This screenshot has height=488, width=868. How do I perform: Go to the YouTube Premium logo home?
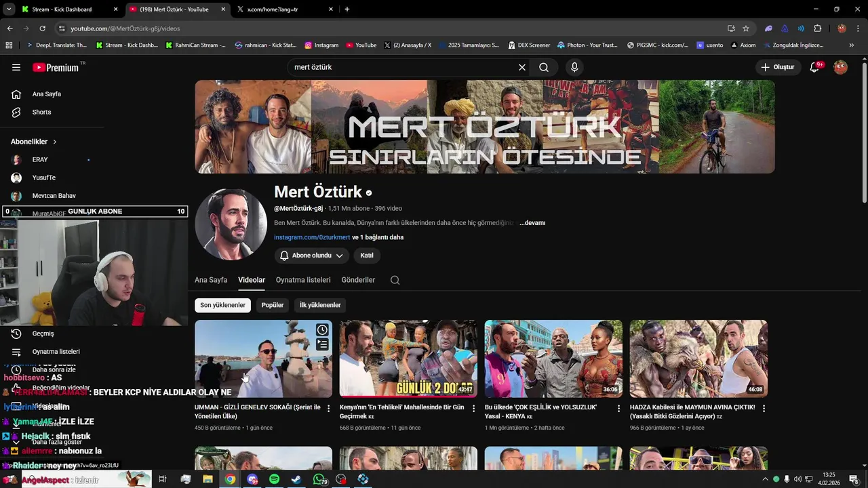click(56, 67)
